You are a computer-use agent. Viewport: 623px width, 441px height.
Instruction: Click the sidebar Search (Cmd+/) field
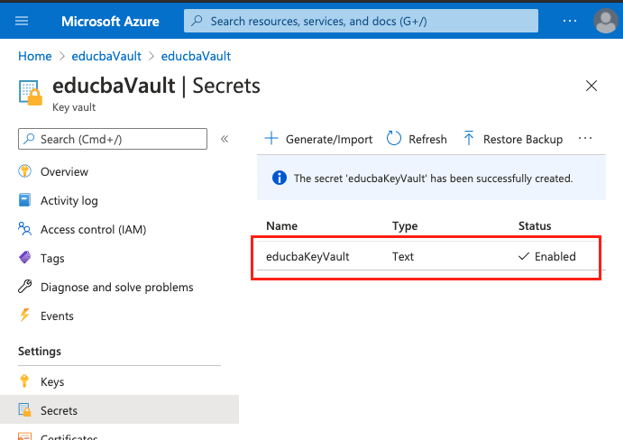(113, 139)
